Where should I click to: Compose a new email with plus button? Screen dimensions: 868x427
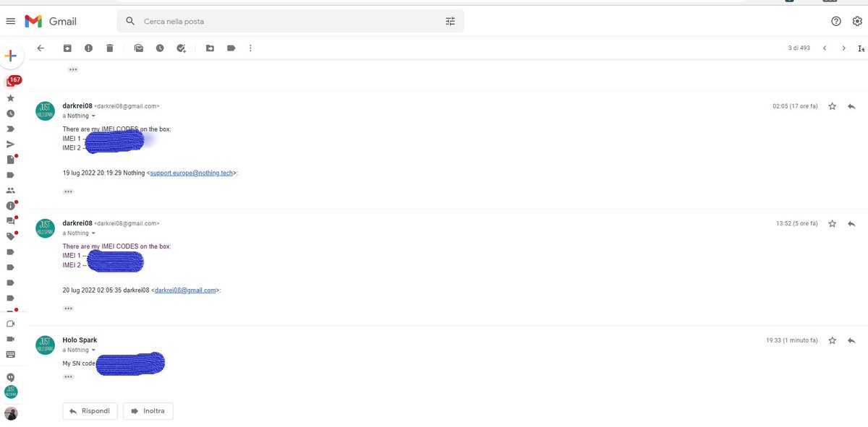(10, 56)
